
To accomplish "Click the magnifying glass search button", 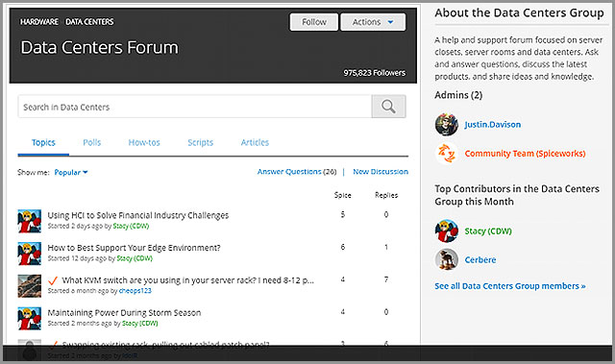I will tap(388, 107).
